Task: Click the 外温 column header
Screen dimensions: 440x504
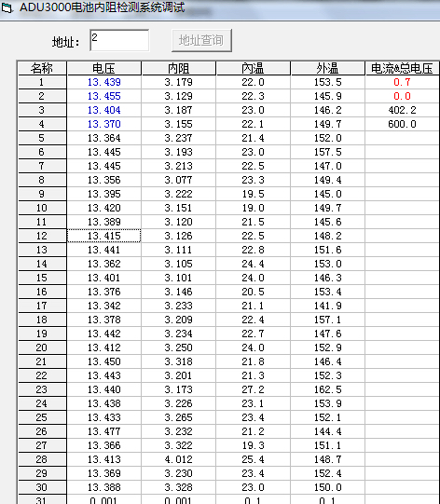Action: 328,68
